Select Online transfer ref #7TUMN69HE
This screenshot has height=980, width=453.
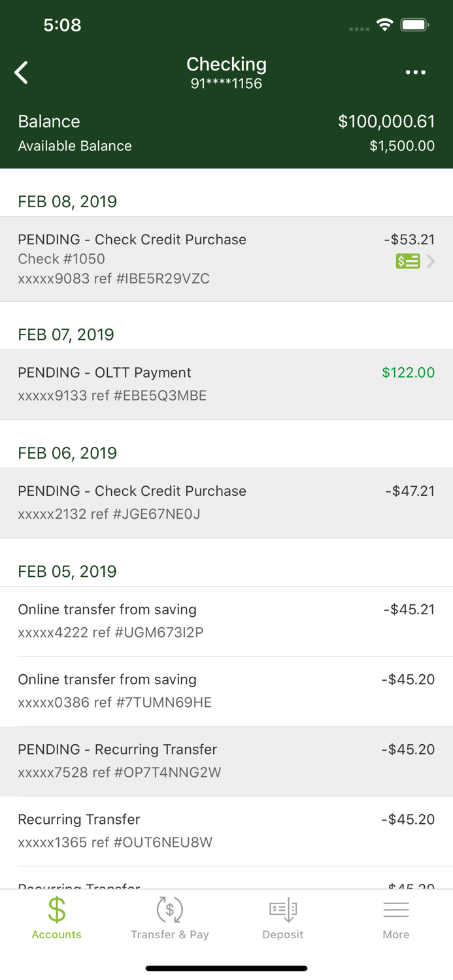point(226,691)
